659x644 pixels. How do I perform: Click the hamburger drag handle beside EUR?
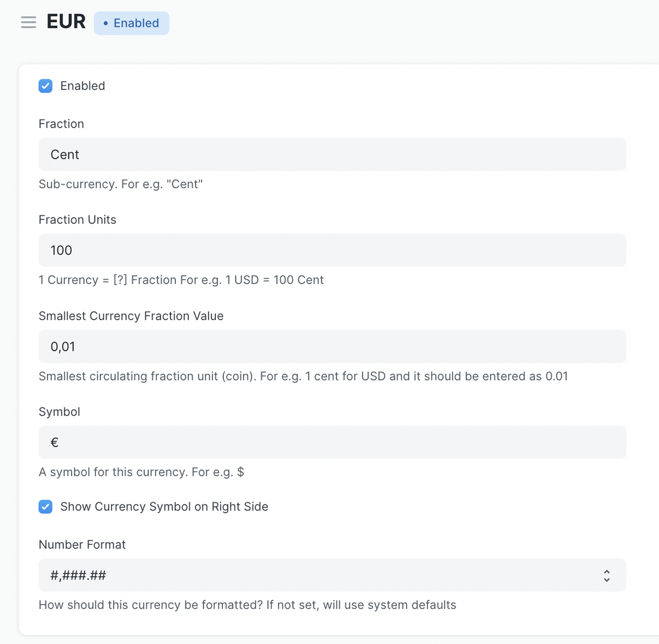pos(28,22)
